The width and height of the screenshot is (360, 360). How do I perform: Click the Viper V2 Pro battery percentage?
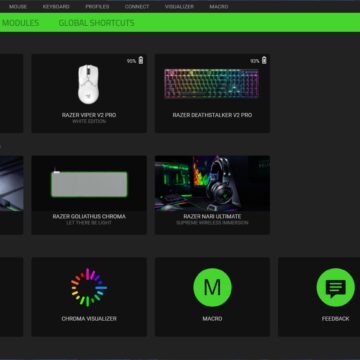click(x=131, y=61)
